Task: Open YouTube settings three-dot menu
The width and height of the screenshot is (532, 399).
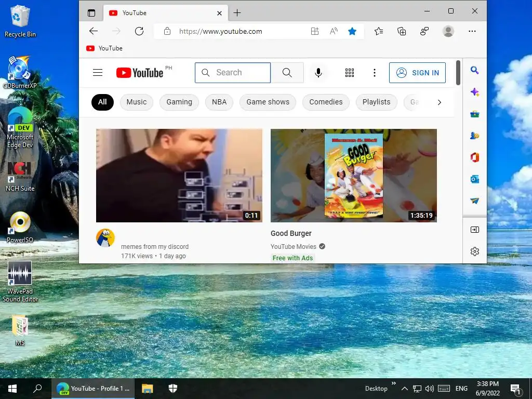Action: (375, 73)
